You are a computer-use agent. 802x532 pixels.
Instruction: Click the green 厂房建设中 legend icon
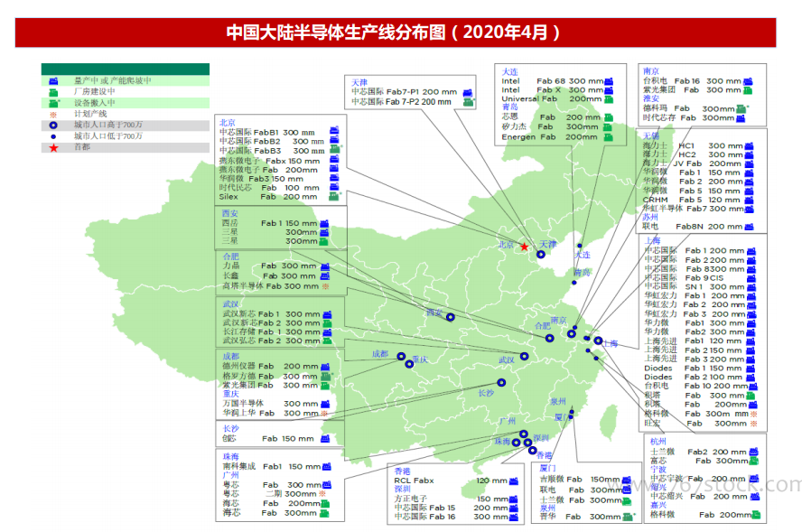pos(53,92)
